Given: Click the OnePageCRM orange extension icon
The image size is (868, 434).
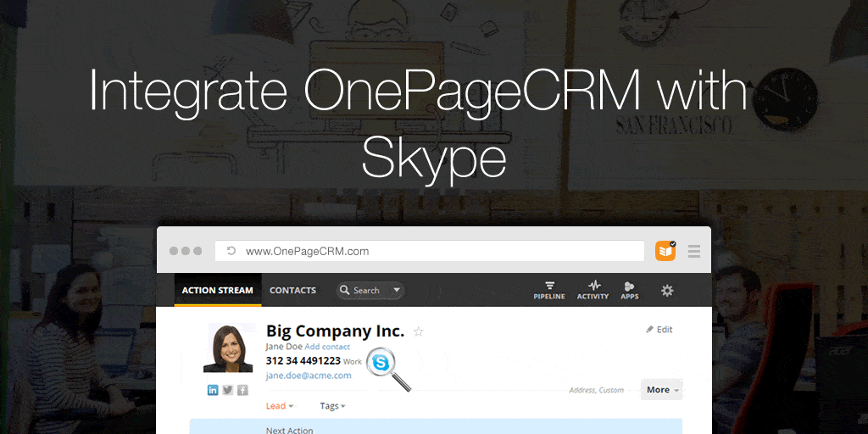Looking at the screenshot, I should tap(665, 251).
